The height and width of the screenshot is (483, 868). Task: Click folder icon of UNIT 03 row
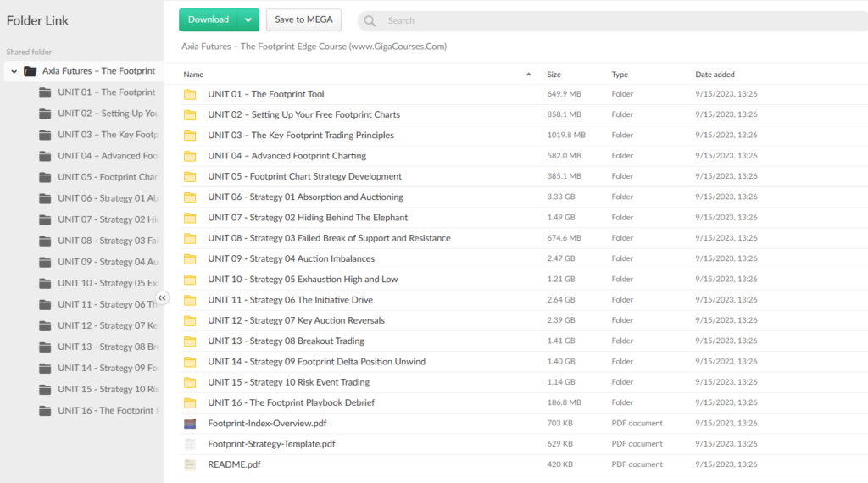(190, 136)
